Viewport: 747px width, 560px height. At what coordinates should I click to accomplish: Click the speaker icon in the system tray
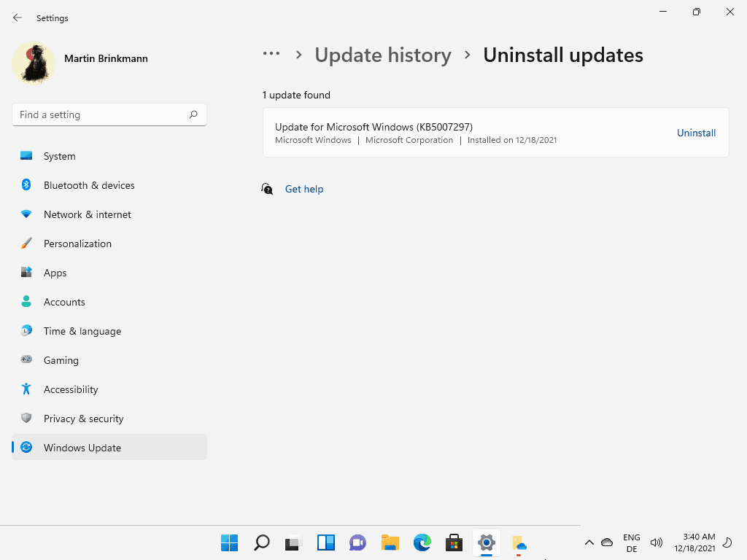[x=656, y=542]
